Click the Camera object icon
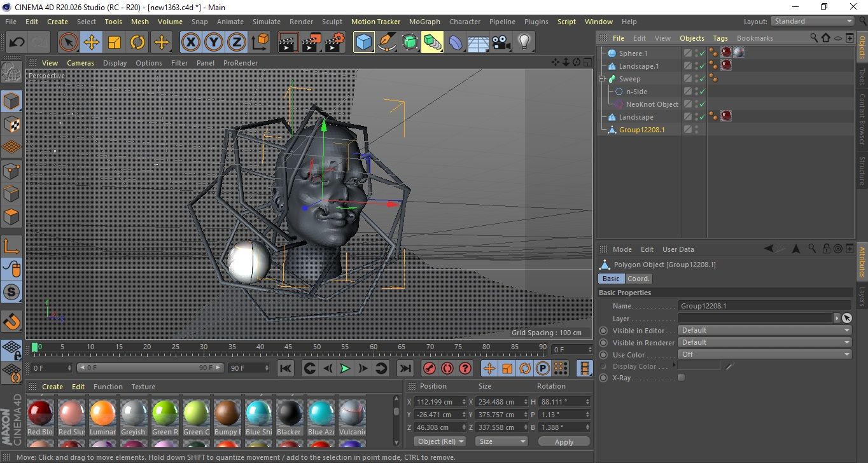 point(501,43)
